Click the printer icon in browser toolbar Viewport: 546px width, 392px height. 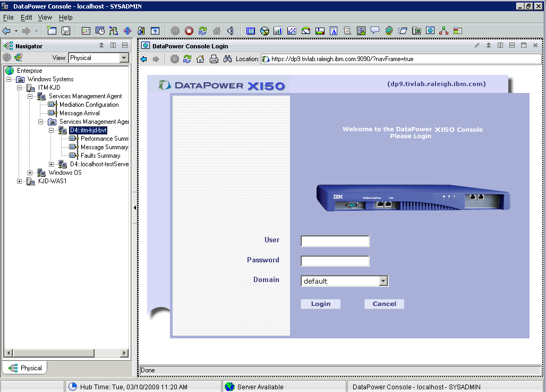pos(214,59)
